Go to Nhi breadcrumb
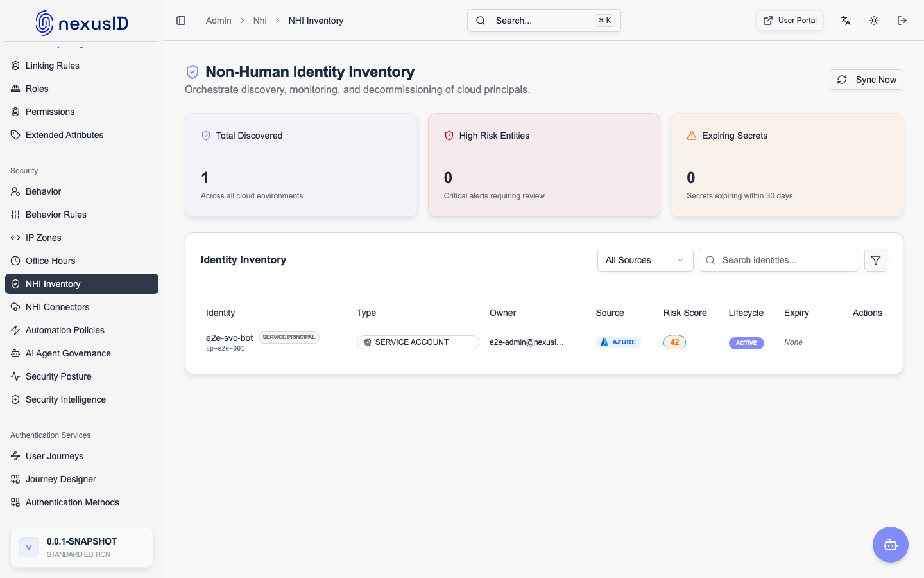Image resolution: width=924 pixels, height=578 pixels. coord(260,21)
